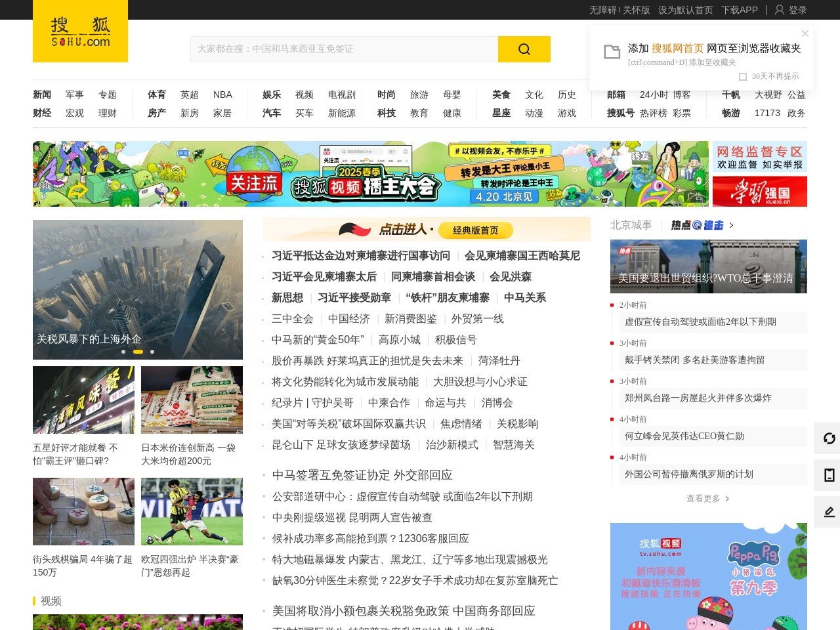
Task: Open 郑州凤台路一房屋起火并伴多次爆炸
Action: [698, 398]
